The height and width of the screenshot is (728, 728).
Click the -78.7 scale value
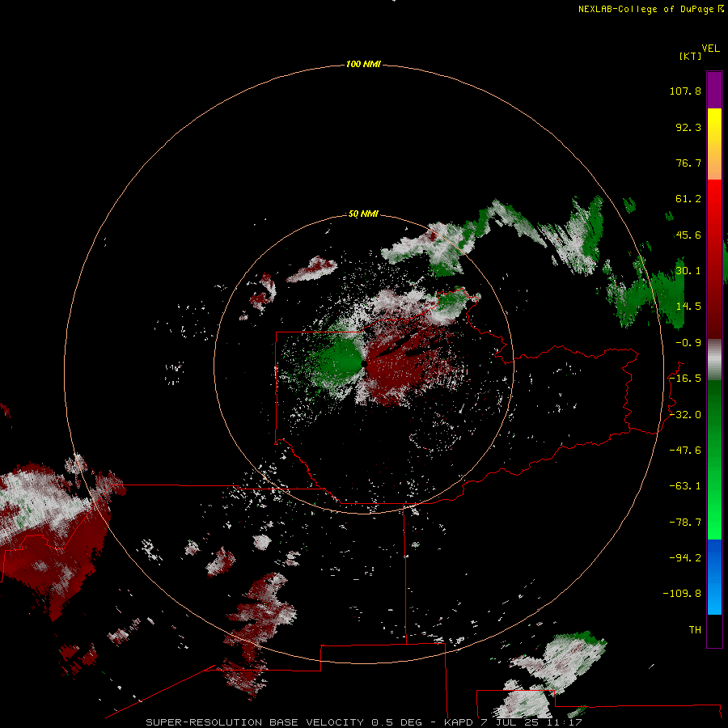[685, 523]
